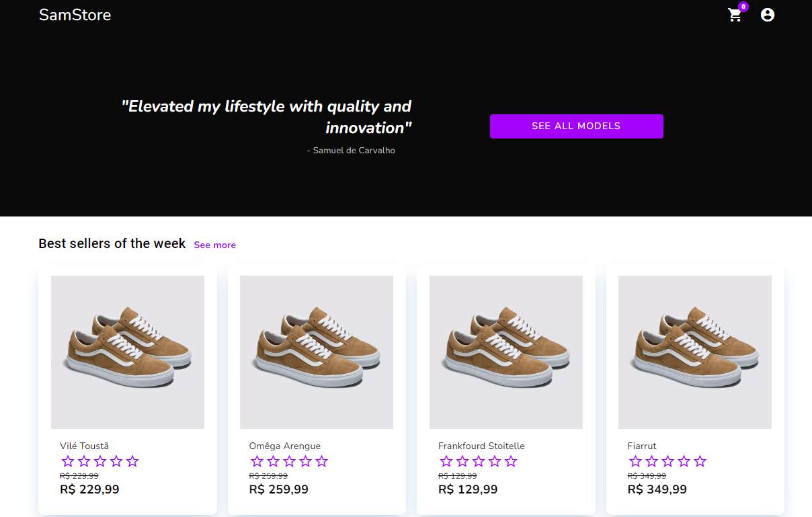Click the SEE ALL MODELS button
812x517 pixels.
pyautogui.click(x=577, y=126)
